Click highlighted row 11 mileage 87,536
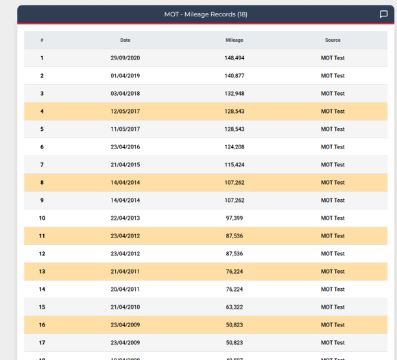Image resolution: width=397 pixels, height=360 pixels. pyautogui.click(x=234, y=236)
